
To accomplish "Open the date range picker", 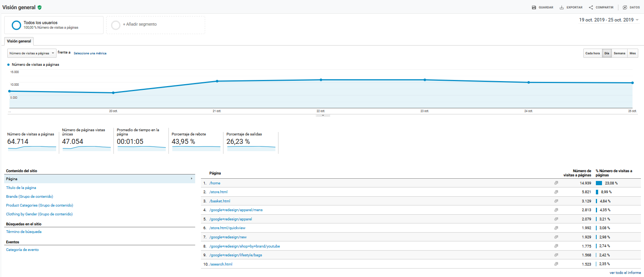I will point(609,20).
